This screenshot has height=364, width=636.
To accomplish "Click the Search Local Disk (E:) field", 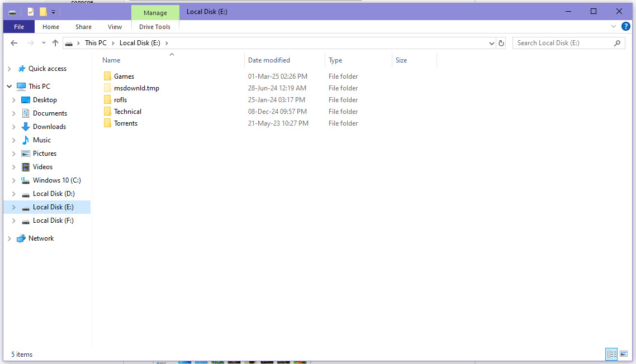I will click(x=563, y=43).
